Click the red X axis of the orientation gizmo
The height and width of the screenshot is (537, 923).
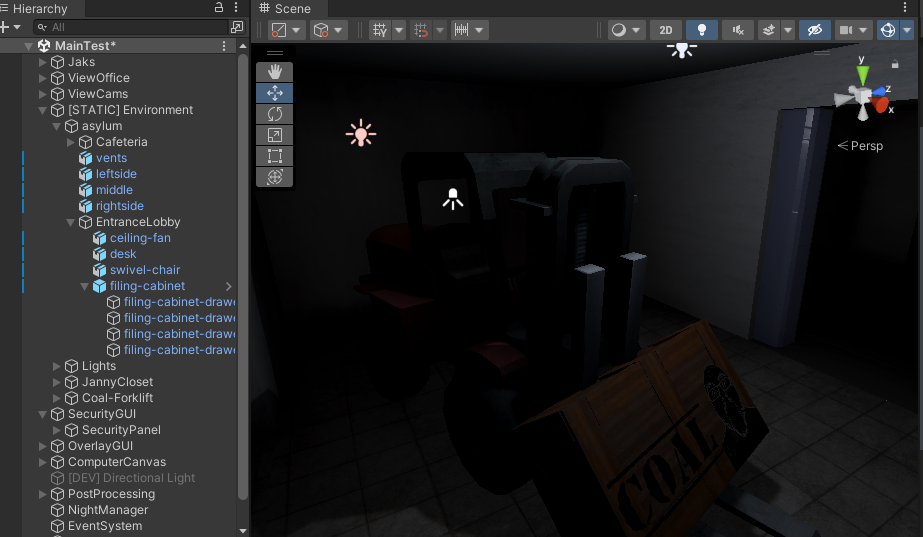[x=881, y=105]
